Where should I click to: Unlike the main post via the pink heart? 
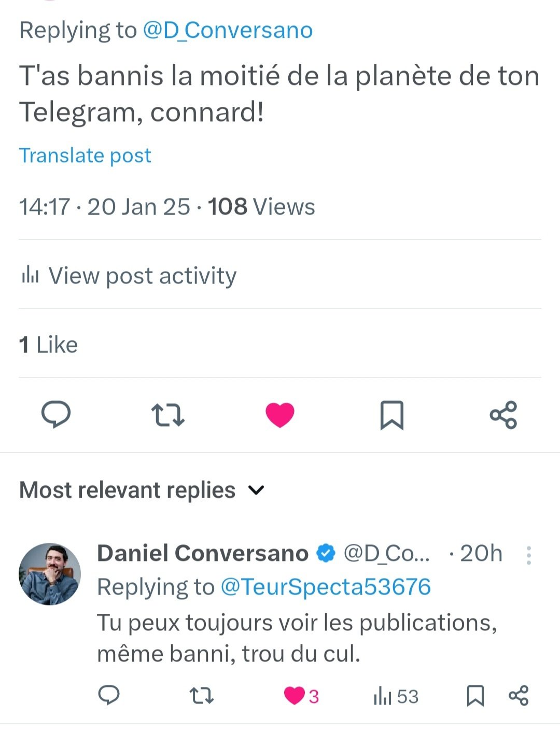280,415
